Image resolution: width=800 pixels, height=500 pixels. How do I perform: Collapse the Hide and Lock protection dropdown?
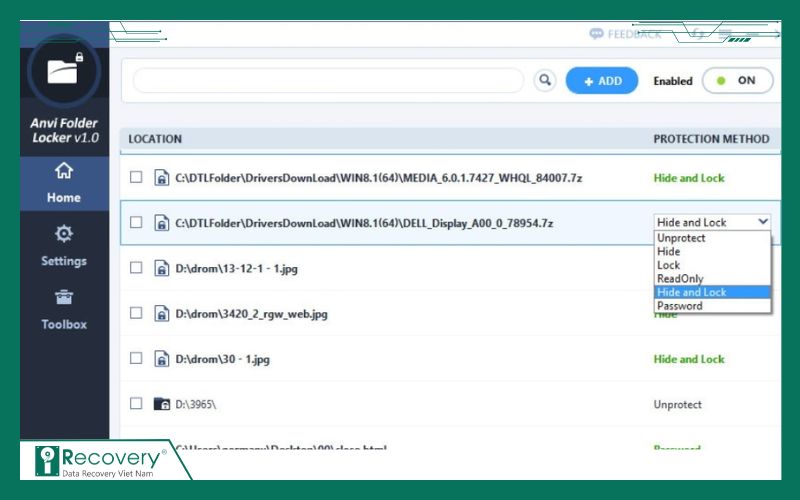763,222
